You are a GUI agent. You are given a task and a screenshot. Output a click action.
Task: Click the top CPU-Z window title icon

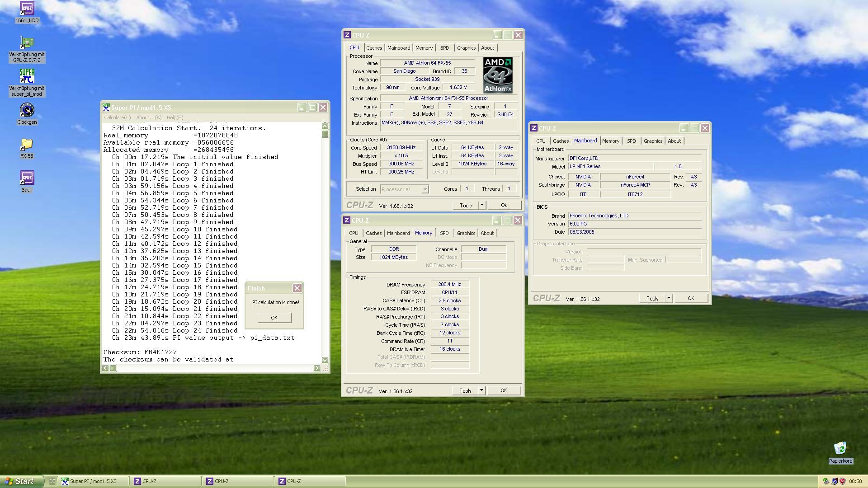(347, 35)
